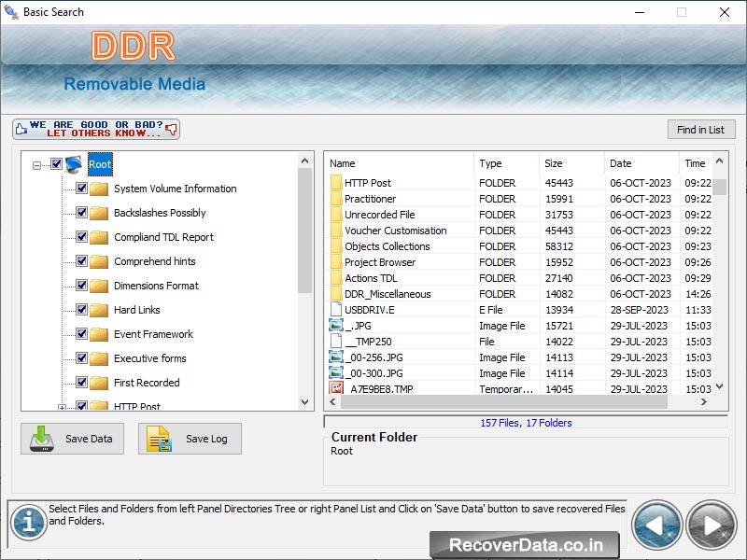Toggle the Executive forms checkbox

[79, 358]
